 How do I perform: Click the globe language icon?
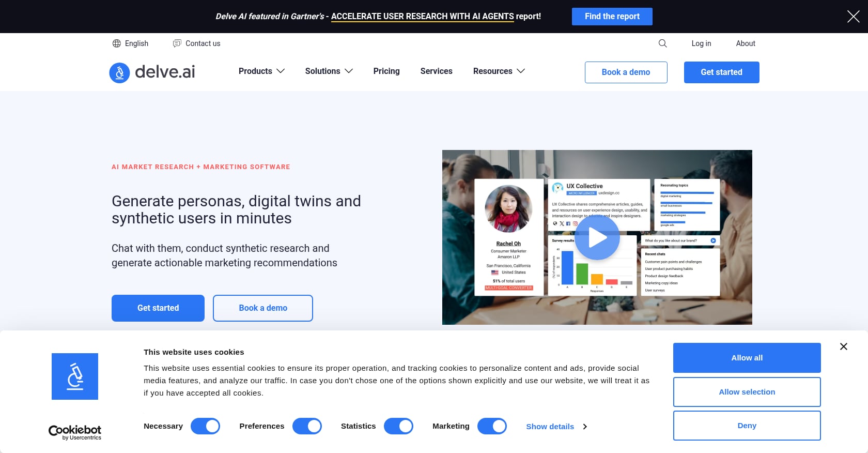coord(117,43)
